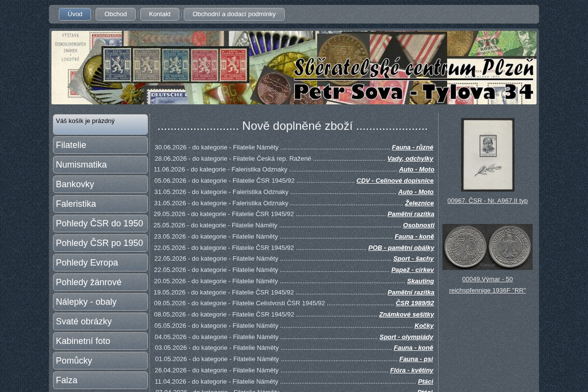Open Obchodní a dodací podmínky tab
Viewport: 588px width, 392px height.
pyautogui.click(x=234, y=14)
